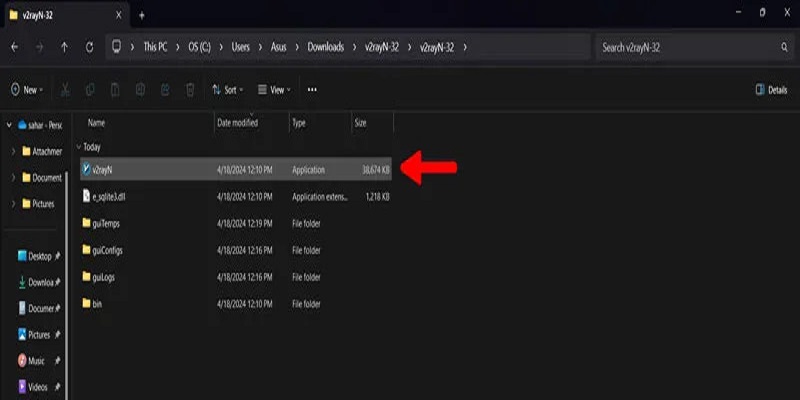This screenshot has height=400, width=800.
Task: Close the v2rayN-32 tab
Action: tap(118, 15)
